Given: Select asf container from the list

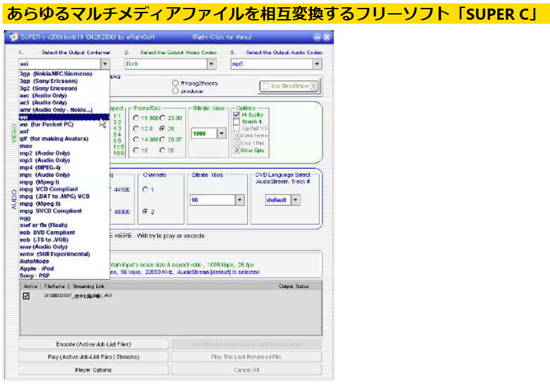Looking at the screenshot, I should pos(24,131).
